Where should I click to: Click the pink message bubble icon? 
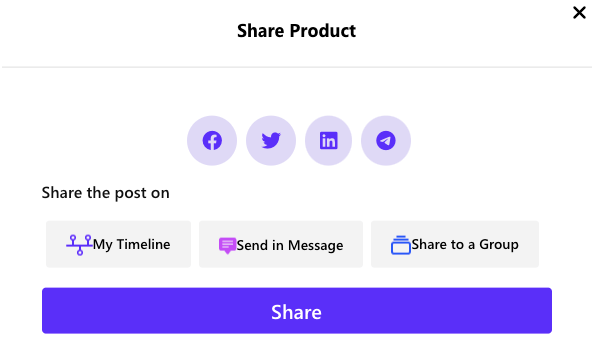[227, 245]
